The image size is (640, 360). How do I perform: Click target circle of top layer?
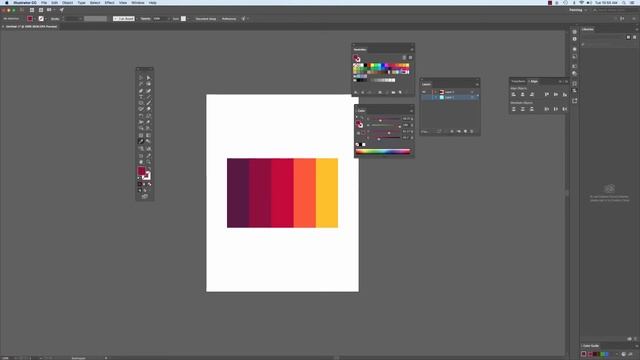click(x=472, y=92)
